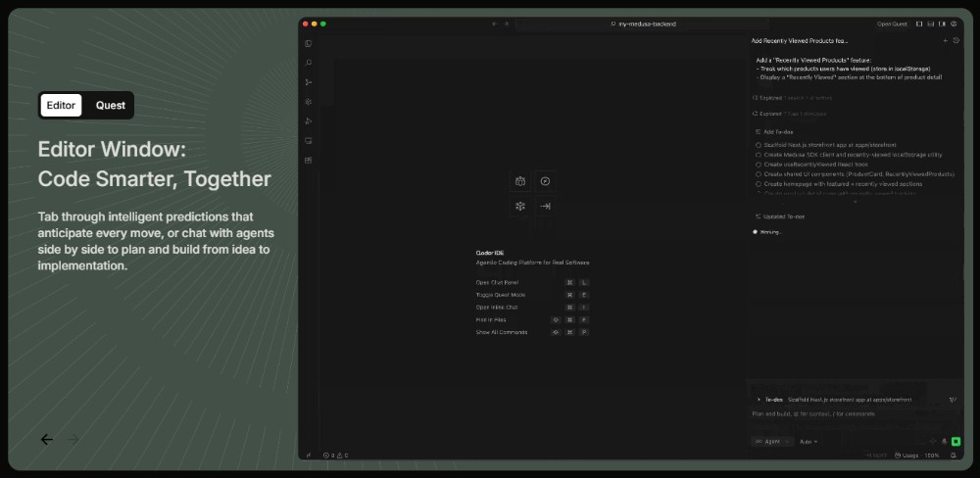Click the Working status indicator

767,232
